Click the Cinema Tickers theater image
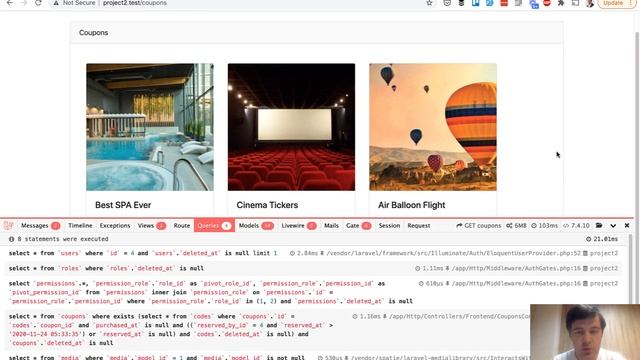Screen dimensions: 640x360 point(291,127)
